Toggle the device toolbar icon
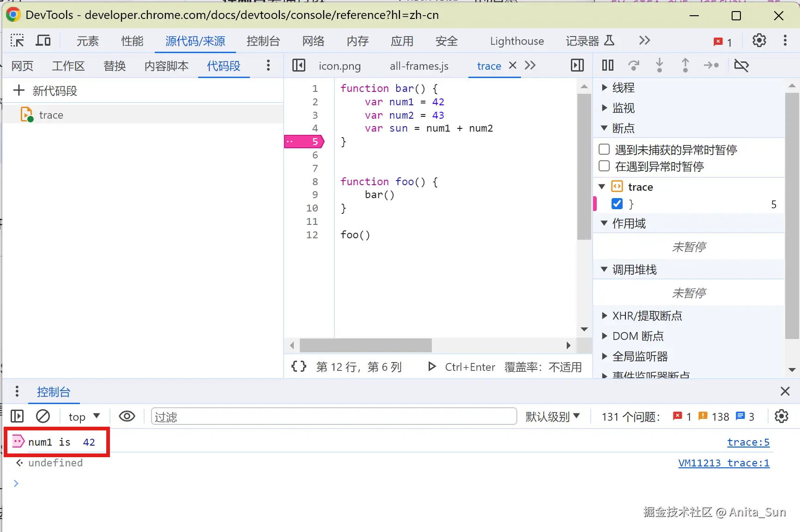 43,41
